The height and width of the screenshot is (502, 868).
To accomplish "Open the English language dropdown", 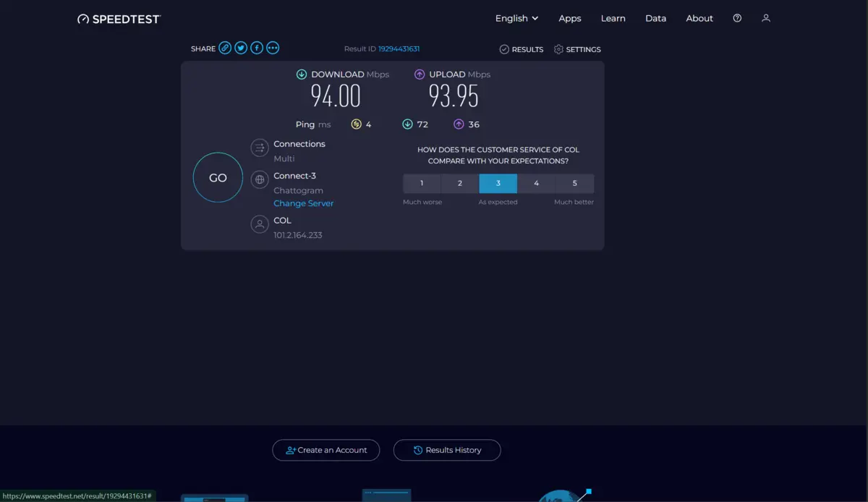I will (x=516, y=18).
